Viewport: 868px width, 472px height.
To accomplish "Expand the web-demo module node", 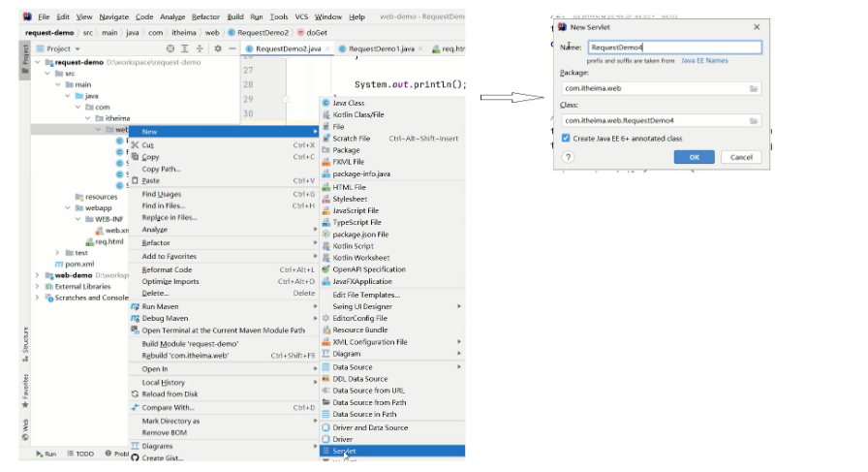I will tap(38, 275).
